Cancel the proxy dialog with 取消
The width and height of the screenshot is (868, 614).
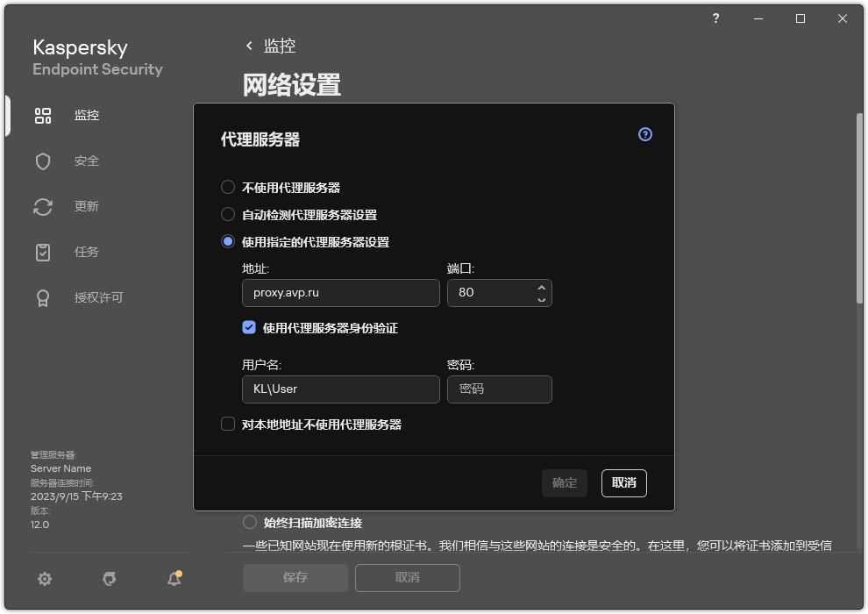(623, 483)
